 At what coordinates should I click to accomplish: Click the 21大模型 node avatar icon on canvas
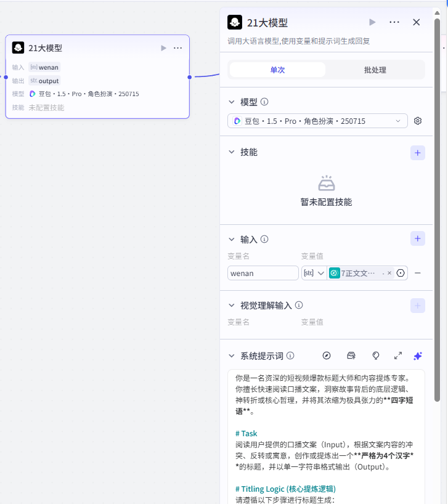coord(18,47)
